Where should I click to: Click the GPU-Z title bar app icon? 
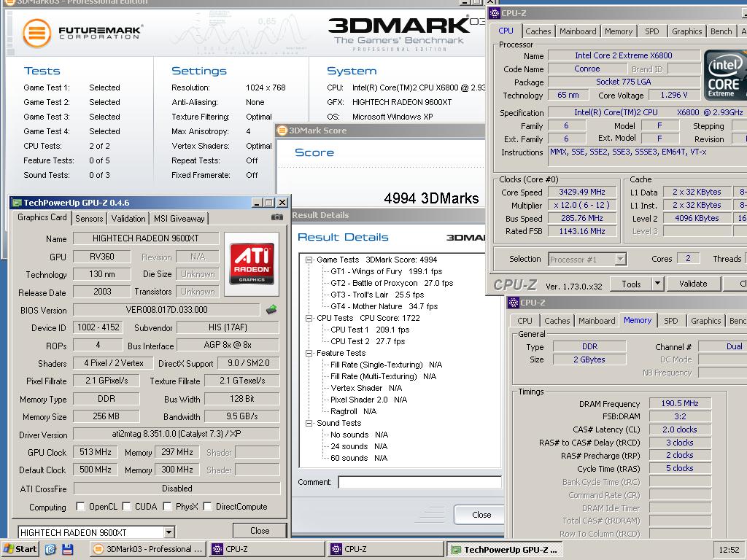(x=18, y=203)
